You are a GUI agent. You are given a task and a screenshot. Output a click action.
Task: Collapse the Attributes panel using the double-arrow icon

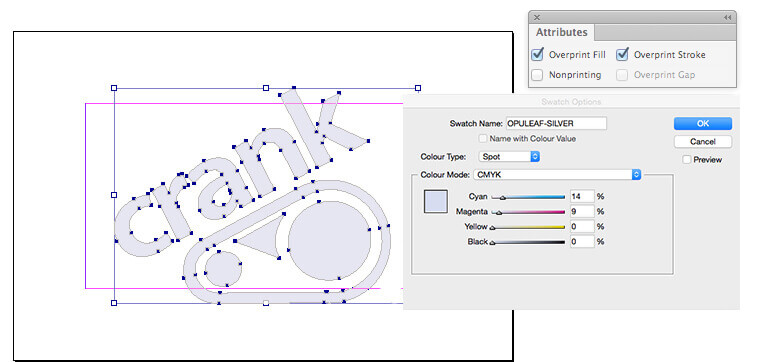[727, 17]
